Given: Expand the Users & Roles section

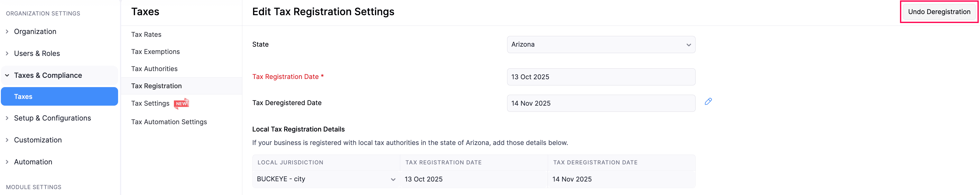Looking at the screenshot, I should [x=37, y=53].
